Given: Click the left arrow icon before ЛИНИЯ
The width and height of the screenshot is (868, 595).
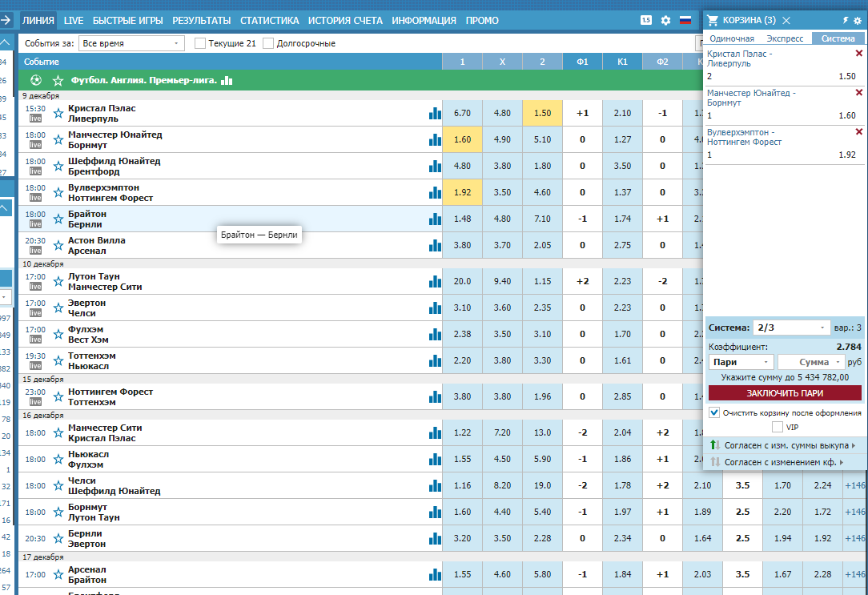Looking at the screenshot, I should [6, 21].
